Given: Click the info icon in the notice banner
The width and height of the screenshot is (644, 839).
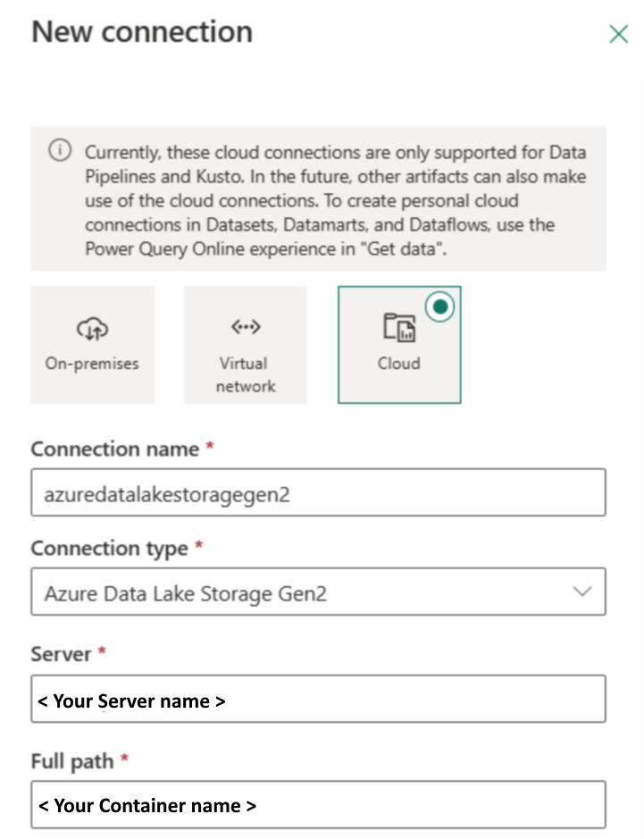Looking at the screenshot, I should click(60, 150).
